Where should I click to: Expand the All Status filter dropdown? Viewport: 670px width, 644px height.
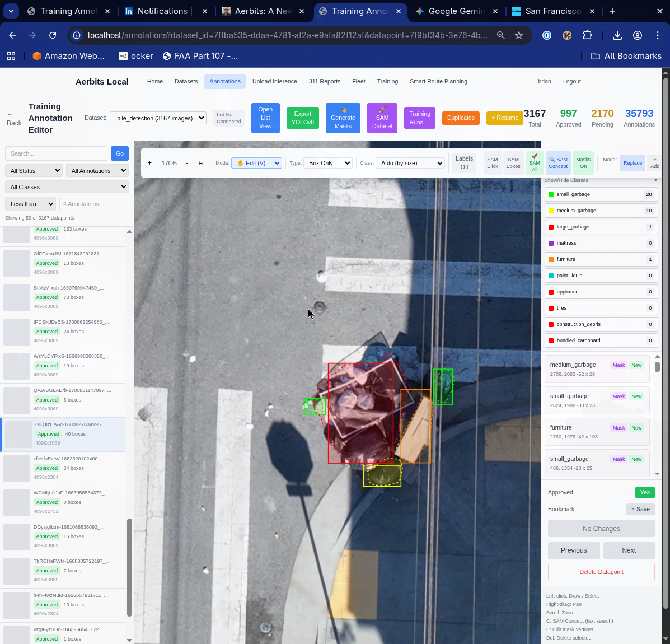(x=34, y=171)
